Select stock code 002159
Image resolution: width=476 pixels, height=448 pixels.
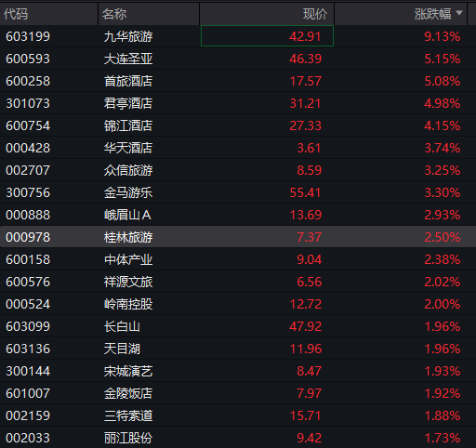28,415
